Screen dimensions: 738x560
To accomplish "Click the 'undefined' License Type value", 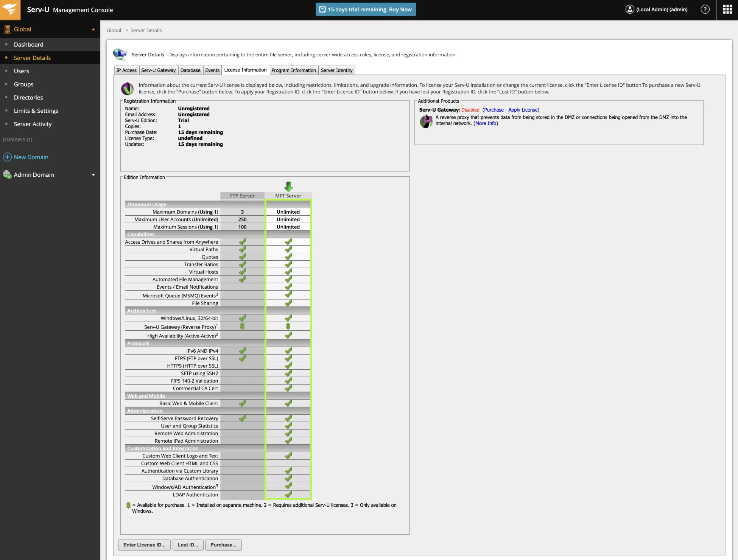I will pyautogui.click(x=190, y=138).
